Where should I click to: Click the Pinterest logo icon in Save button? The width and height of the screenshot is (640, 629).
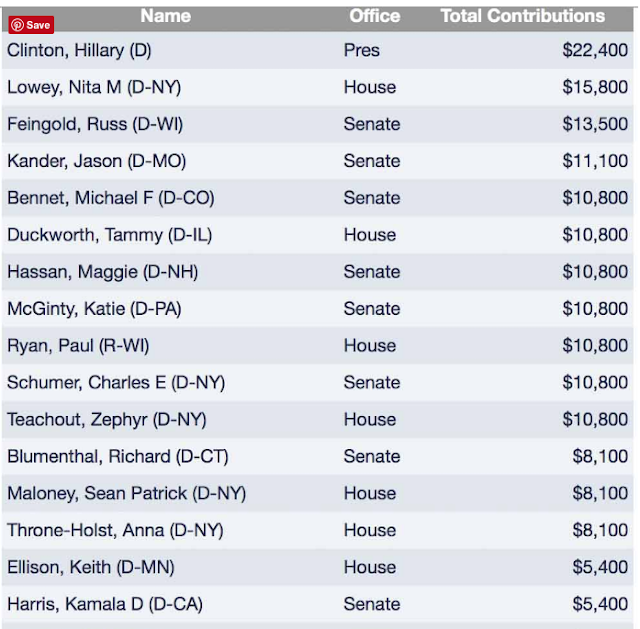(x=18, y=25)
